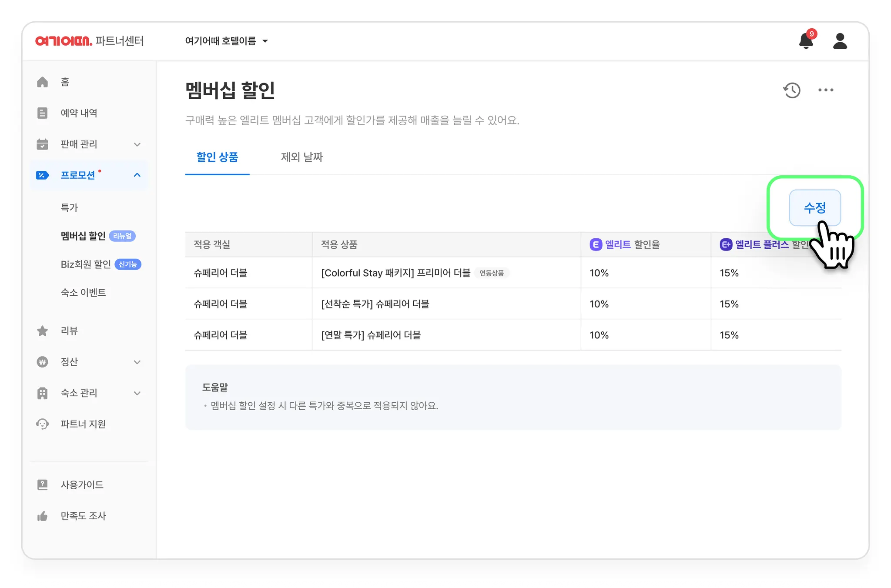891x588 pixels.
Task: Click the home icon in sidebar
Action: tap(42, 82)
